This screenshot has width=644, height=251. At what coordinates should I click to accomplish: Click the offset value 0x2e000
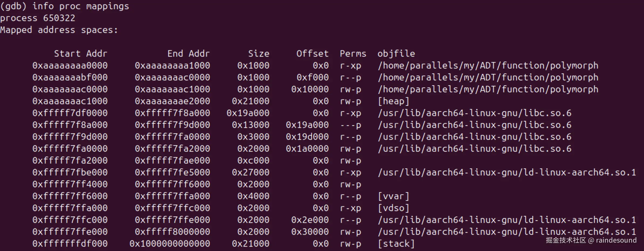pos(310,220)
